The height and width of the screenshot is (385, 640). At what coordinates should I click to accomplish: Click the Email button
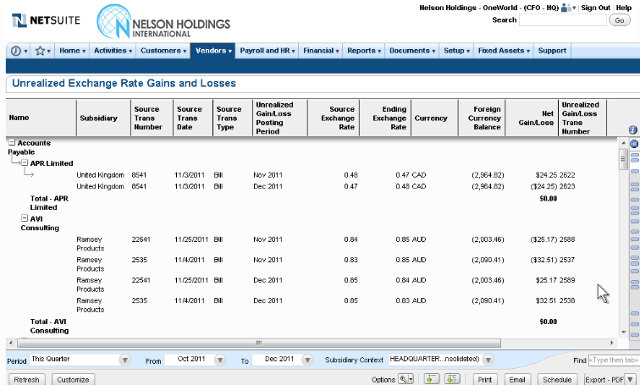(517, 379)
